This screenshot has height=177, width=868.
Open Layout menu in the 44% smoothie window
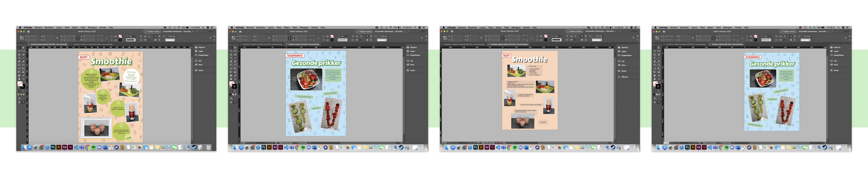(59, 27)
